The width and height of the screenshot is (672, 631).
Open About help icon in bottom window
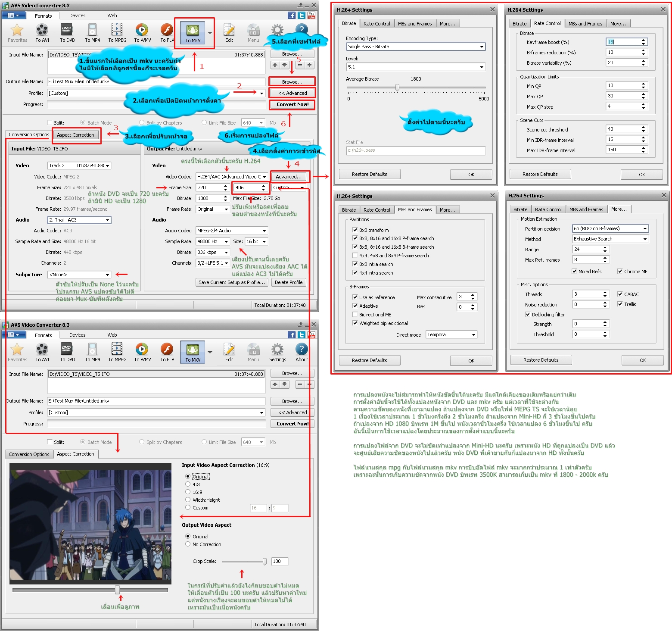[x=302, y=353]
